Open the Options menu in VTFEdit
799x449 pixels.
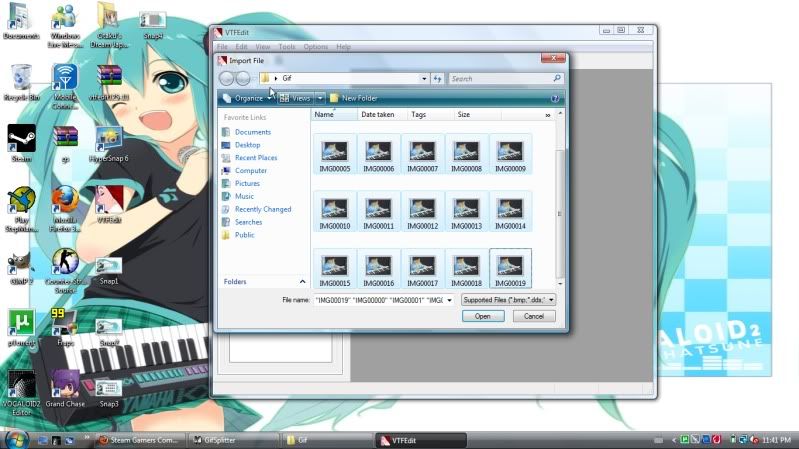point(315,47)
